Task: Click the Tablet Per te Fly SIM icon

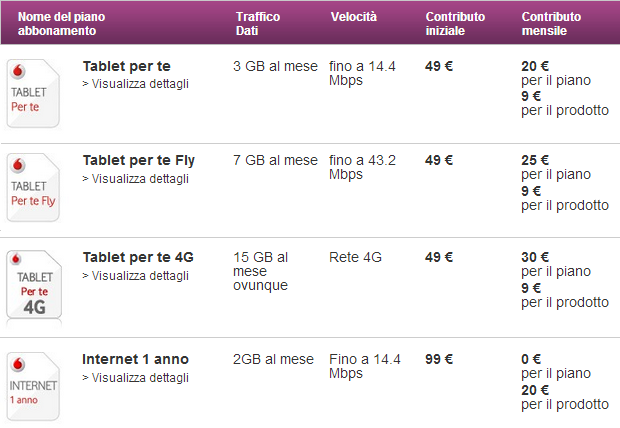Action: click(x=33, y=187)
